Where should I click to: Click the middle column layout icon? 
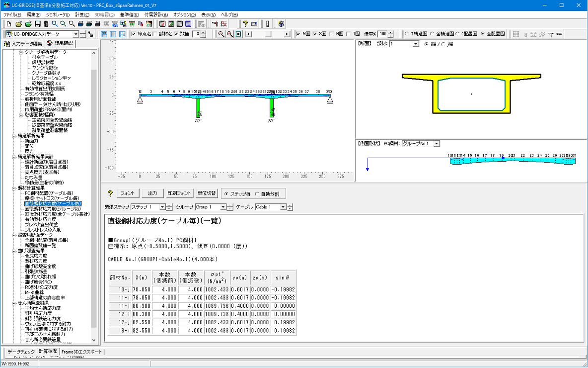(113, 34)
